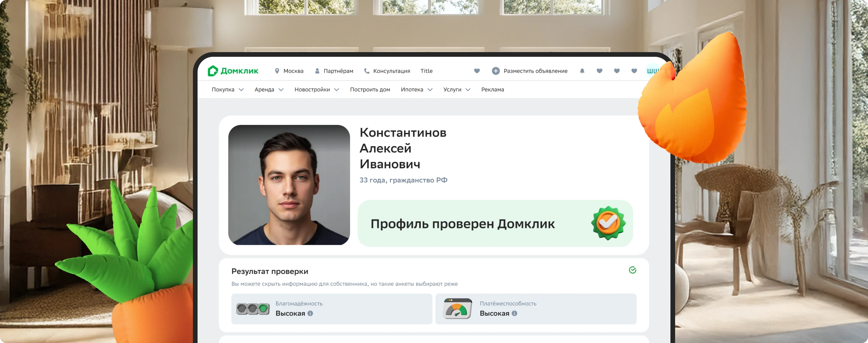The height and width of the screenshot is (343, 868).
Task: Click the Разместить объявление button
Action: tap(530, 71)
